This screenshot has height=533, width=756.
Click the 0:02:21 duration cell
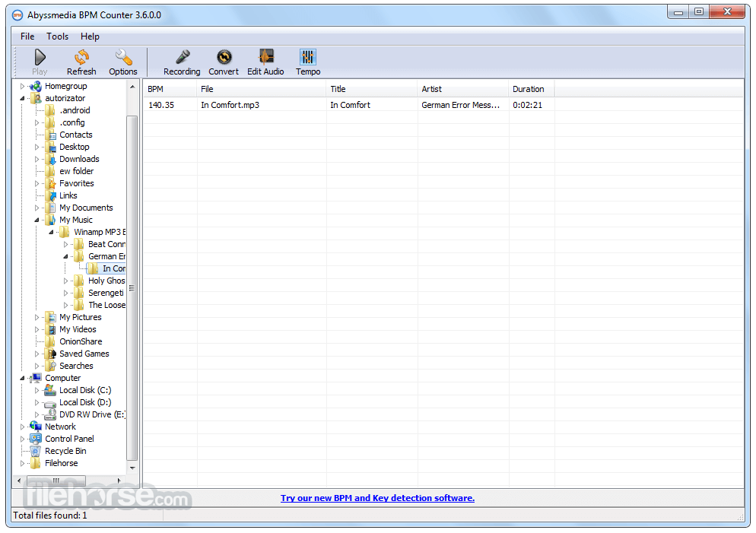click(528, 105)
